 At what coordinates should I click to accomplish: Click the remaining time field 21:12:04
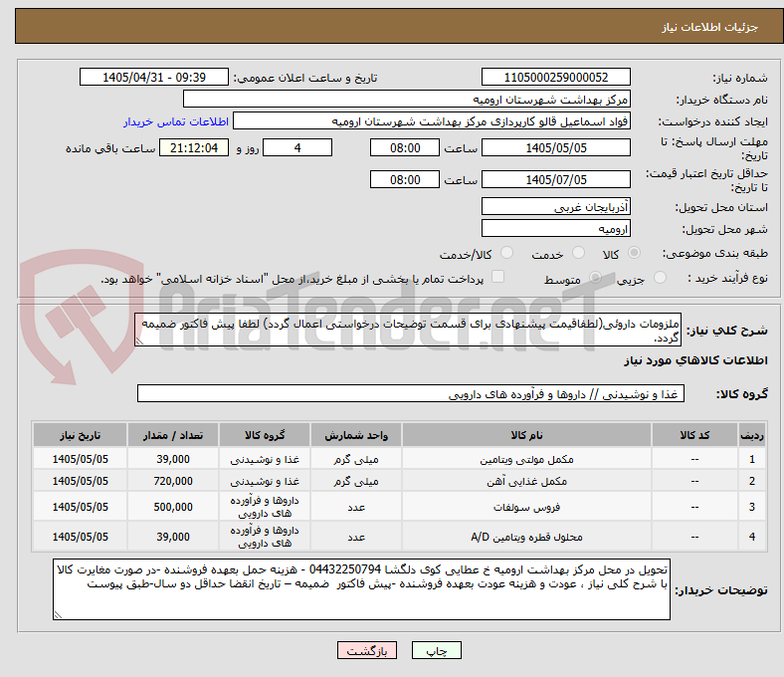(194, 147)
